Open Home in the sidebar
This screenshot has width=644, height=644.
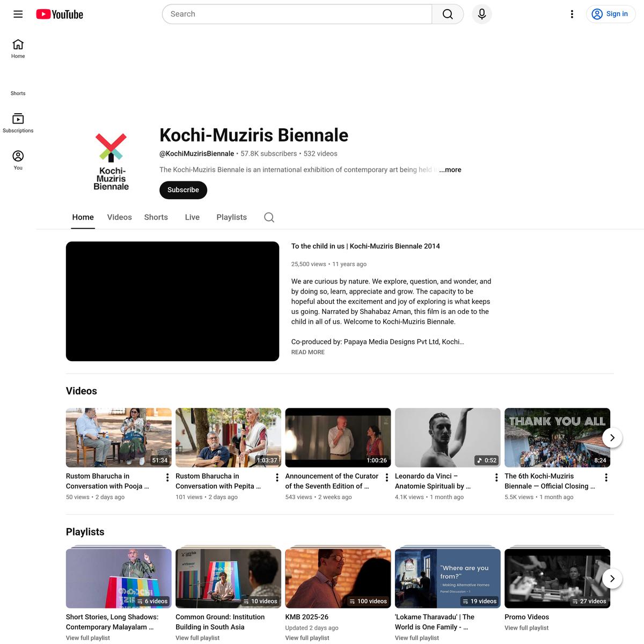18,49
